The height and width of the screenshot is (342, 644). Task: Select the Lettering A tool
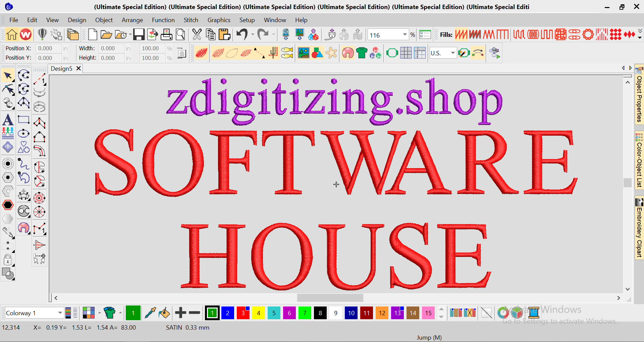pyautogui.click(x=8, y=120)
